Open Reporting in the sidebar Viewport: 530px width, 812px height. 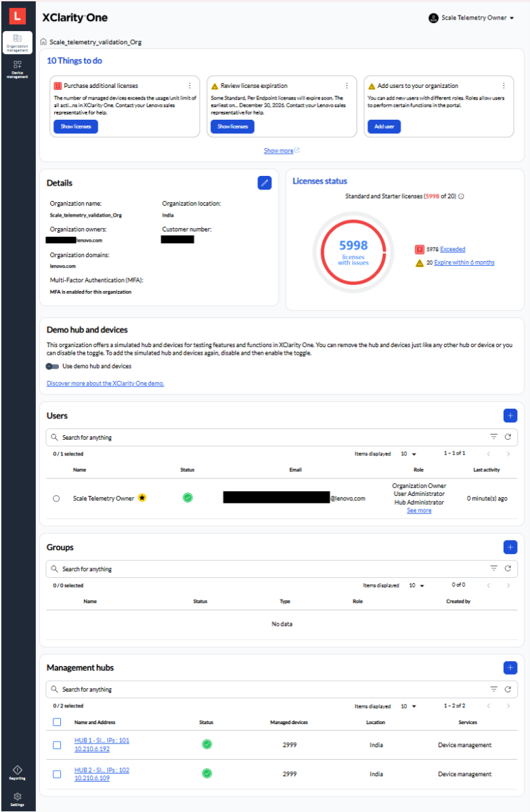click(18, 773)
